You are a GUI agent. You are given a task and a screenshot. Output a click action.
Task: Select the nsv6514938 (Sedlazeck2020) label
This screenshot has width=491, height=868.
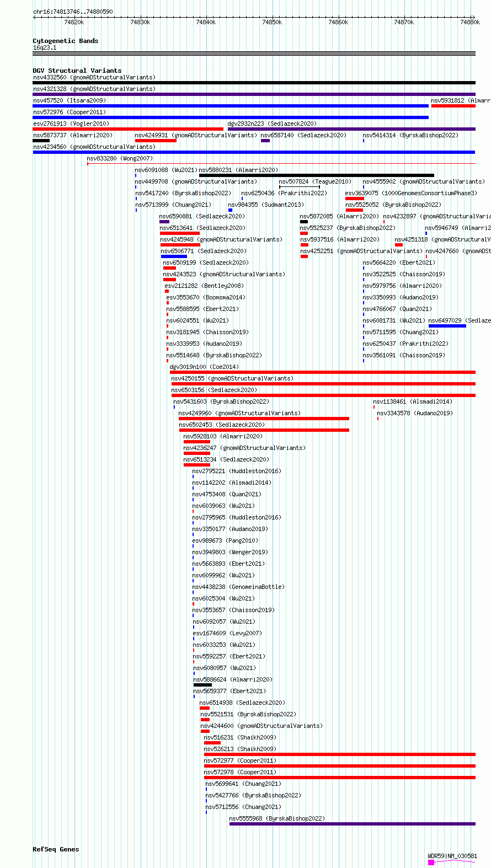243,703
